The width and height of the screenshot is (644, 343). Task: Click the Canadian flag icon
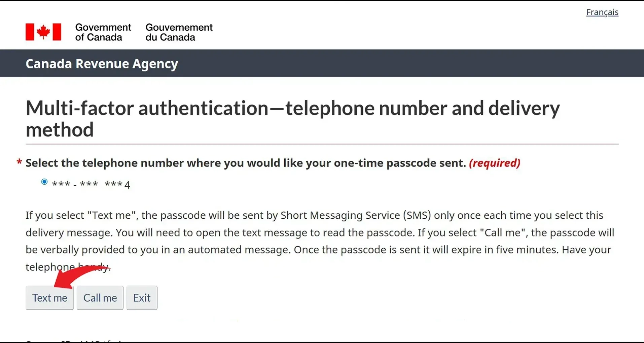[x=43, y=32]
